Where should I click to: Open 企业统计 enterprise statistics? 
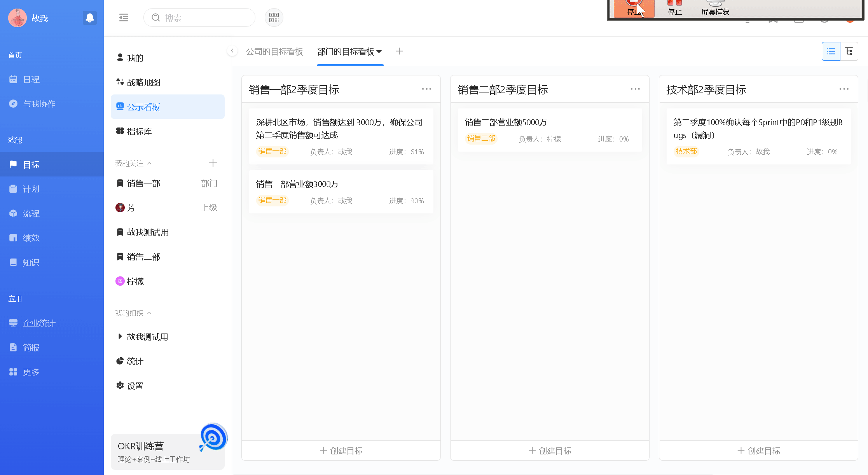point(39,323)
